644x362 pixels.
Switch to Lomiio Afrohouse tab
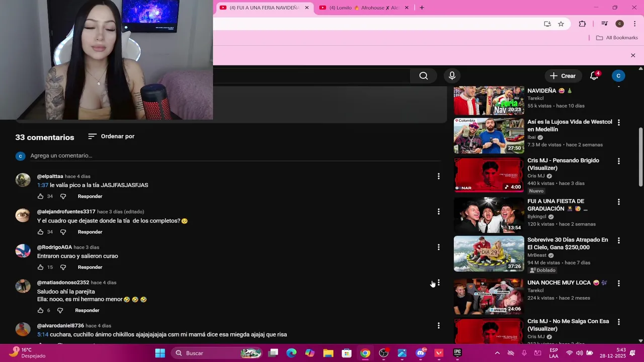tap(363, 8)
